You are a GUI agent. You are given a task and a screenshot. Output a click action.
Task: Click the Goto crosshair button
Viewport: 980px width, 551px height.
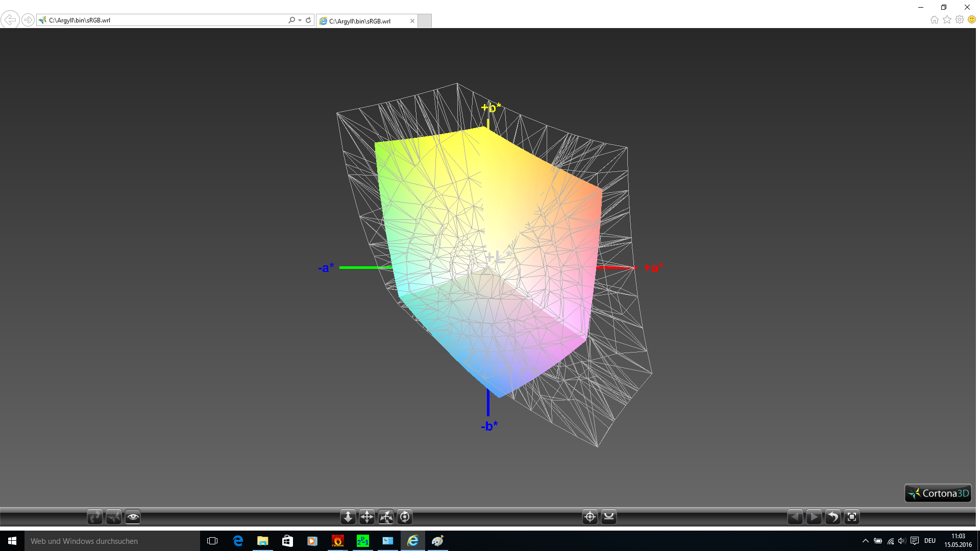pyautogui.click(x=590, y=517)
